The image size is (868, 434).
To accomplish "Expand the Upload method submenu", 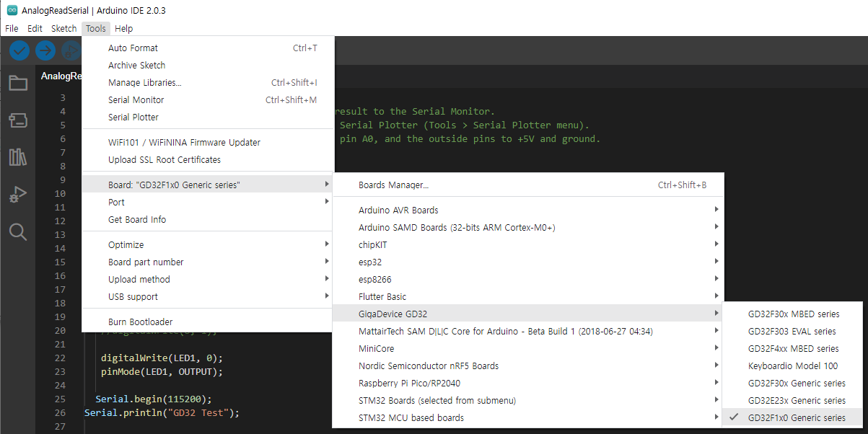I will pyautogui.click(x=208, y=280).
